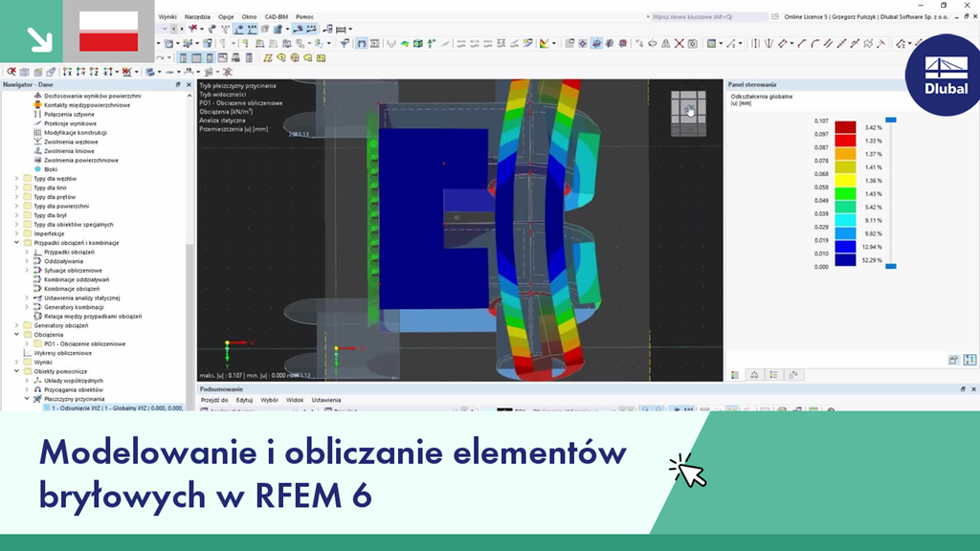The height and width of the screenshot is (551, 980).
Task: Click the Relacja między przypadkami obciążeń icon
Action: pos(37,316)
